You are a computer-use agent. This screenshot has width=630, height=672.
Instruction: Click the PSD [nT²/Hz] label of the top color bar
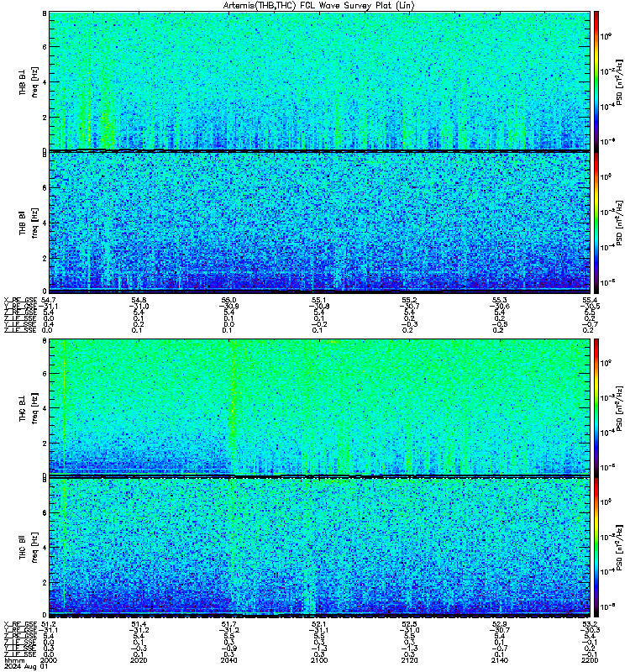pyautogui.click(x=619, y=82)
